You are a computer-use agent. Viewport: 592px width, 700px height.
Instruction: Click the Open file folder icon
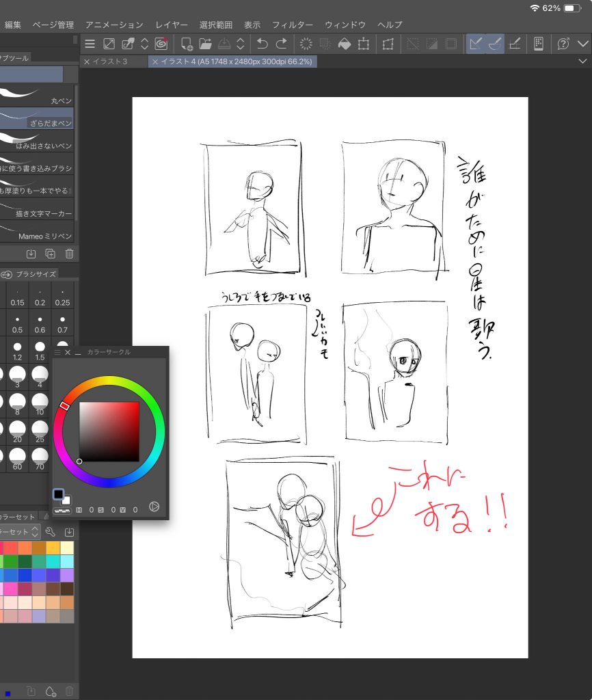click(205, 44)
